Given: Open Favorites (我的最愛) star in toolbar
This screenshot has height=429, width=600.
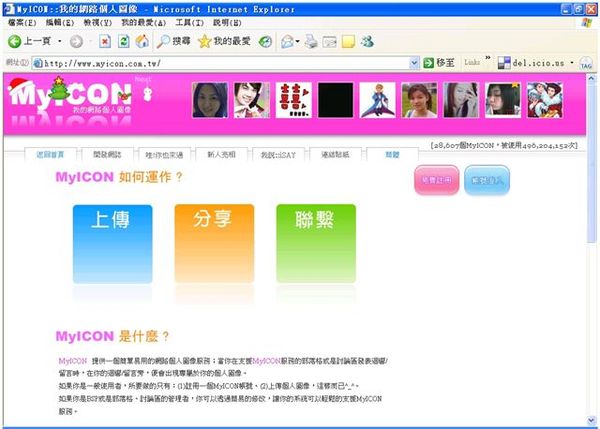Looking at the screenshot, I should [x=224, y=41].
